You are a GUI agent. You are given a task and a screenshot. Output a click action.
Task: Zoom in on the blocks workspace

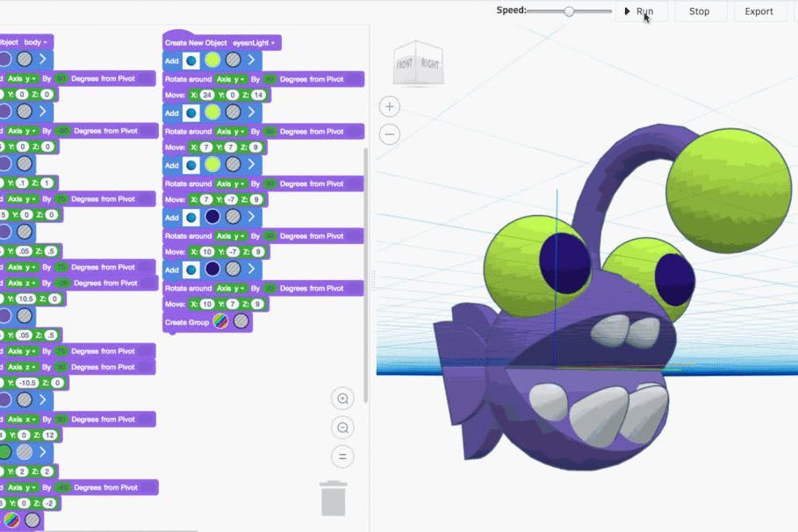coord(342,399)
